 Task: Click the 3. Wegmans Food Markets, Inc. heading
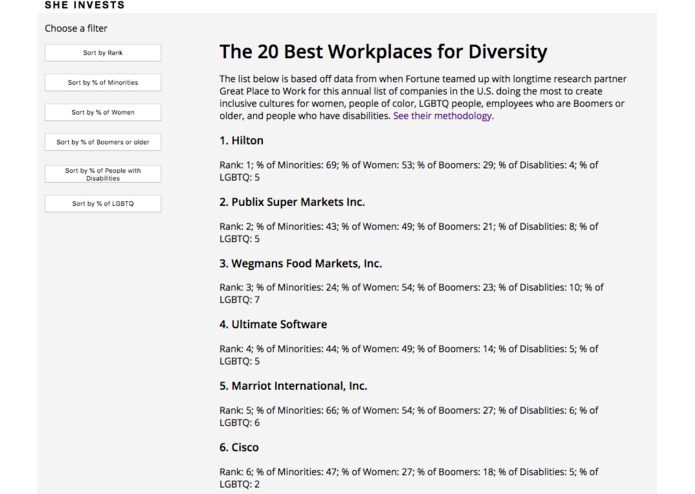301,264
